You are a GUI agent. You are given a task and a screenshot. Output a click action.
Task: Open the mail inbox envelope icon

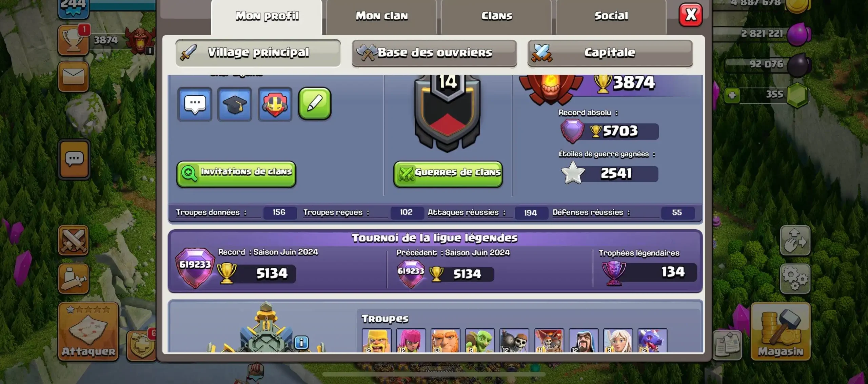click(74, 76)
